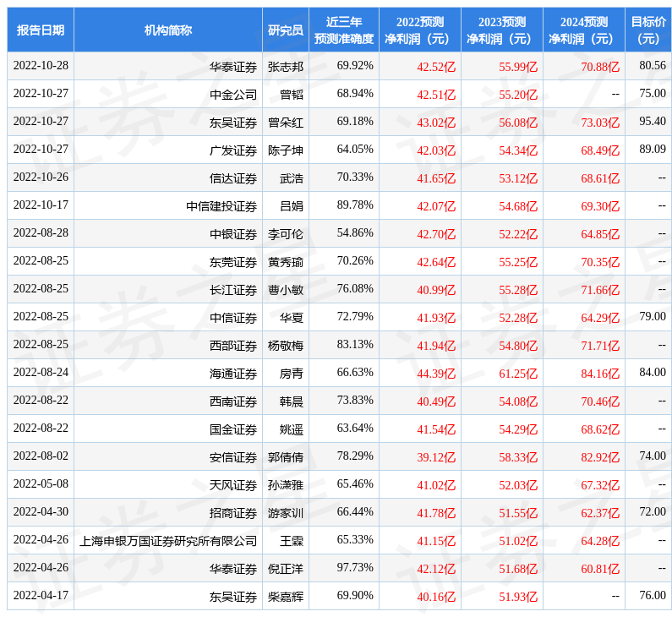The image size is (672, 617).
Task: Click the 84.16亿 2024 profit forecast
Action: click(599, 374)
